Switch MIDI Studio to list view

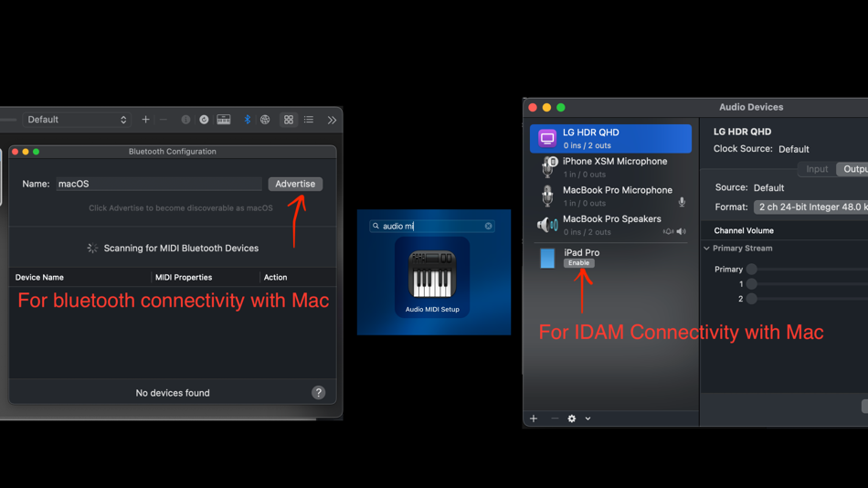tap(308, 120)
